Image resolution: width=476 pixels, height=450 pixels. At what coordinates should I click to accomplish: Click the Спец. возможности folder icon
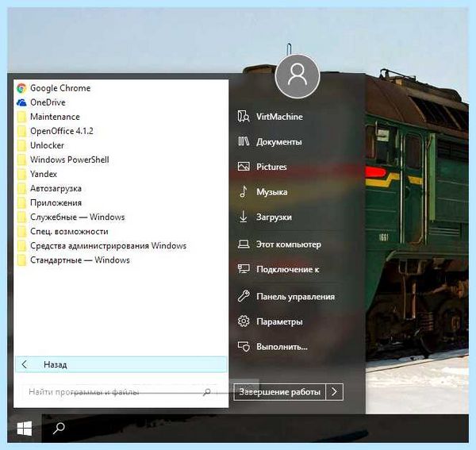tap(22, 232)
